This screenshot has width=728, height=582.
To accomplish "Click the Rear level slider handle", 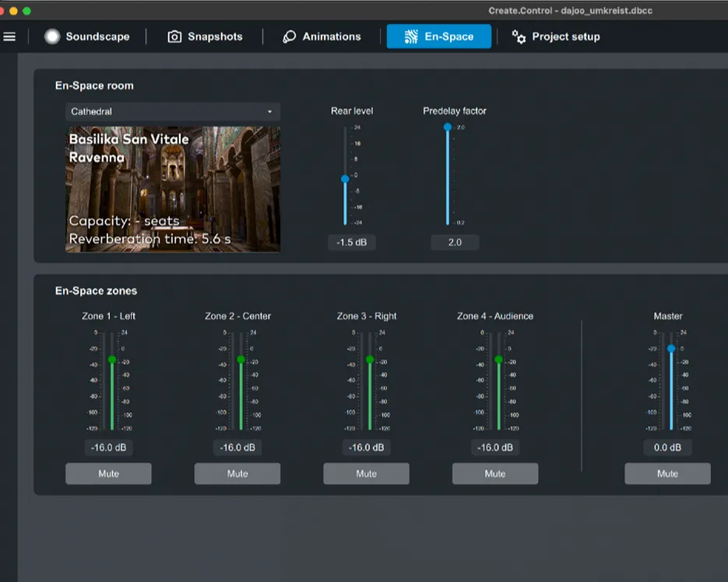I will click(x=345, y=179).
